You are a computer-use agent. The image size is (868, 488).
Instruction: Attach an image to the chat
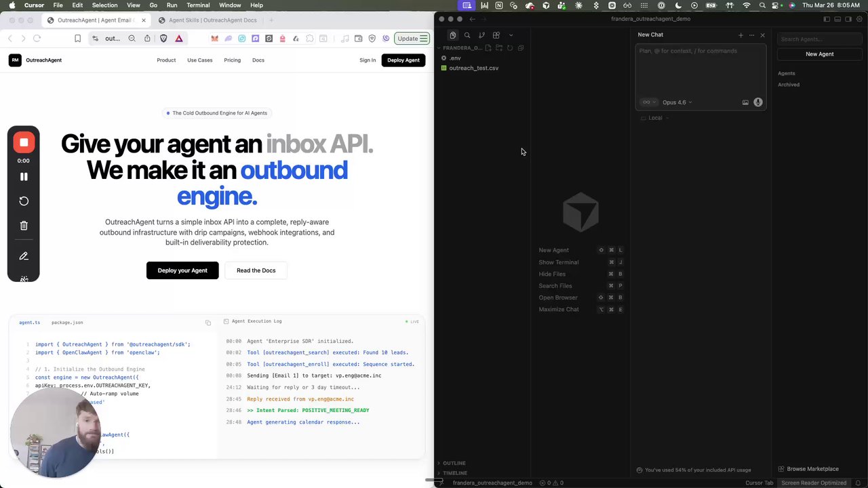[x=745, y=102]
